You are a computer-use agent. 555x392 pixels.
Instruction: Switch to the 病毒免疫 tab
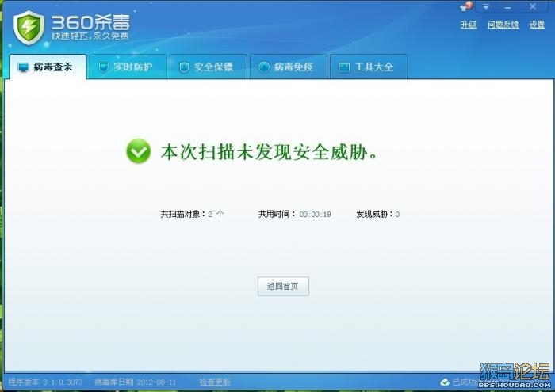(x=289, y=67)
